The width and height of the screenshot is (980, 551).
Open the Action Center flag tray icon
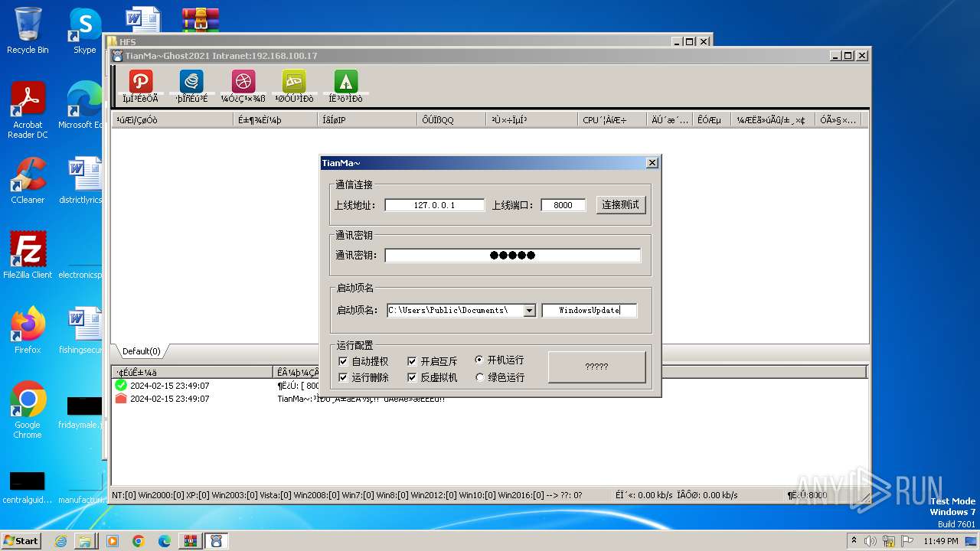[x=906, y=541]
